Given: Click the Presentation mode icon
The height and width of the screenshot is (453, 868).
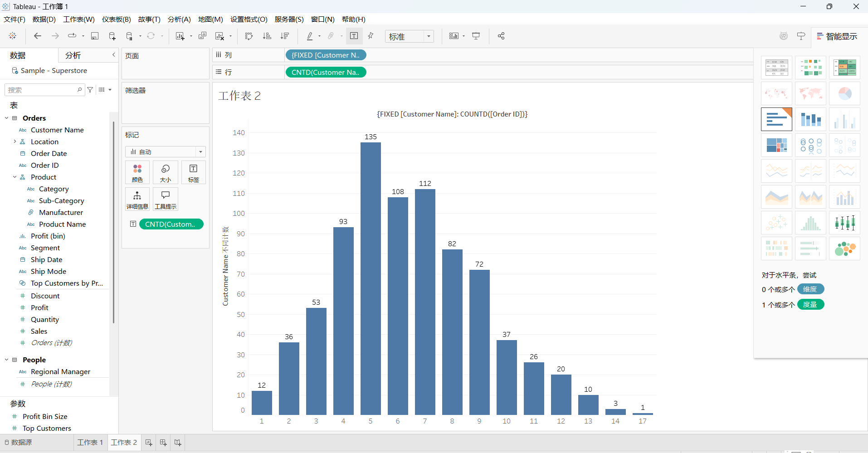Looking at the screenshot, I should click(476, 36).
